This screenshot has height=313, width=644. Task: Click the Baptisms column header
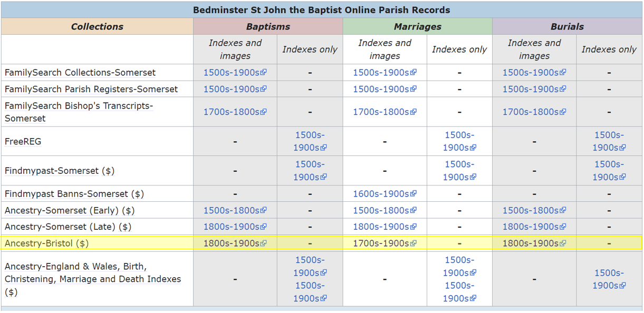click(x=268, y=27)
